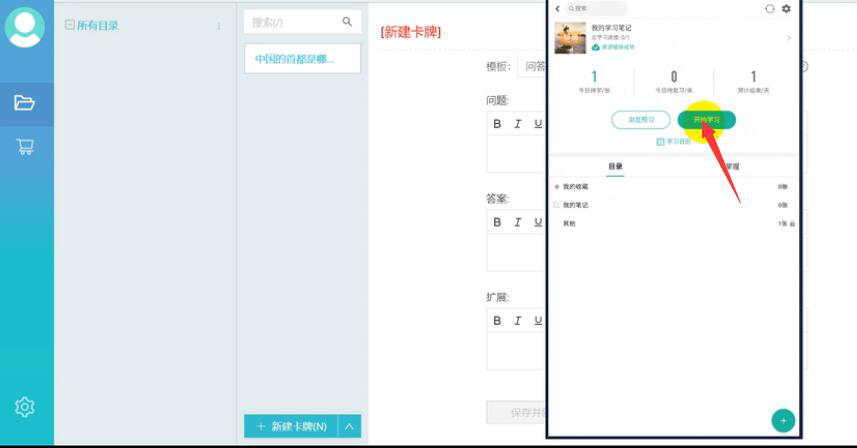The height and width of the screenshot is (448, 857).
Task: Open phone app settings gear
Action: pyautogui.click(x=786, y=9)
